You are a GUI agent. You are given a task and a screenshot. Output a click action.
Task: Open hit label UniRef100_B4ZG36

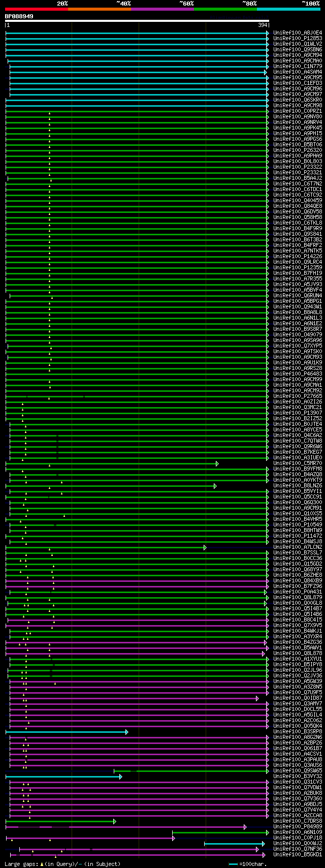pyautogui.click(x=298, y=642)
